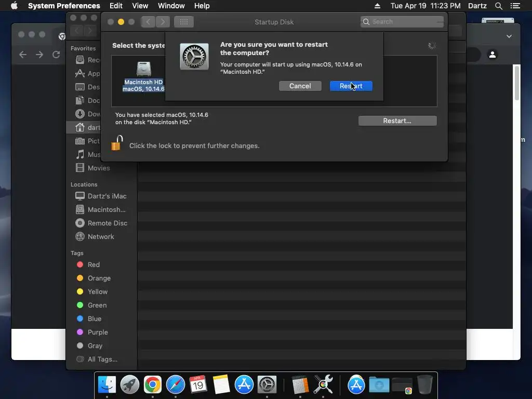The height and width of the screenshot is (399, 532).
Task: Open the View menu
Action: (x=140, y=6)
